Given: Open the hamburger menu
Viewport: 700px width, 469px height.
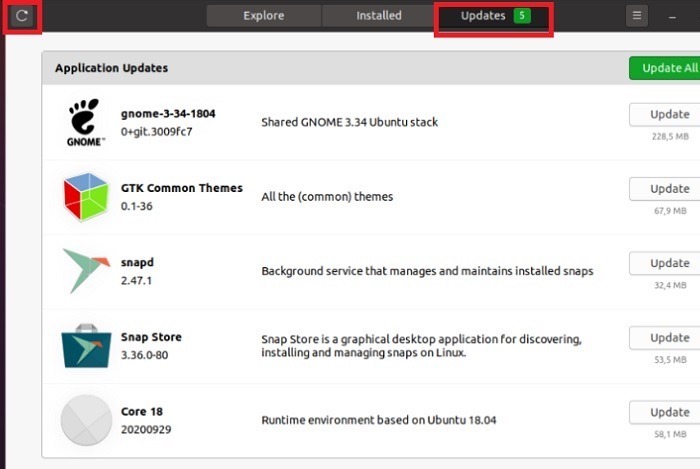Looking at the screenshot, I should pos(637,16).
